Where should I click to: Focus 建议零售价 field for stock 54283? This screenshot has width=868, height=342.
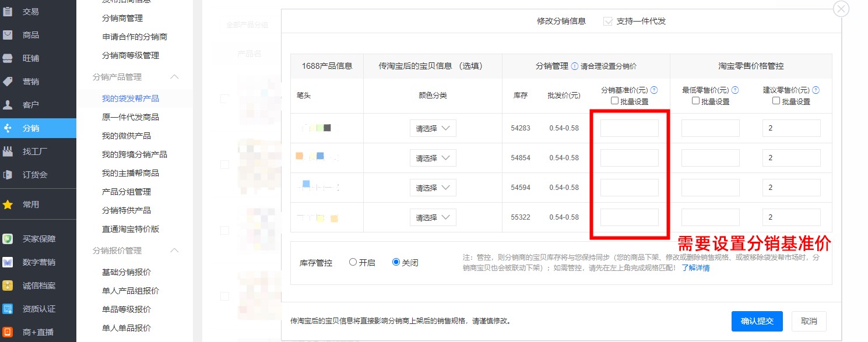[792, 128]
